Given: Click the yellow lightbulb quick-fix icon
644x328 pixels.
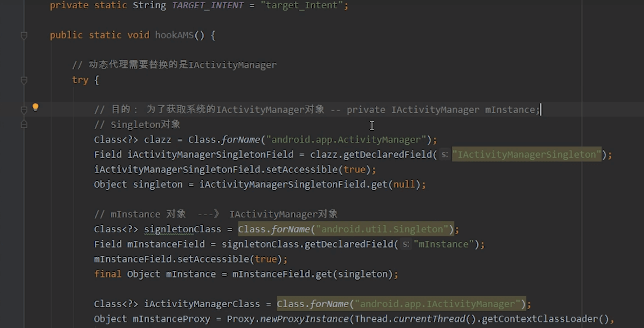Looking at the screenshot, I should click(x=35, y=108).
